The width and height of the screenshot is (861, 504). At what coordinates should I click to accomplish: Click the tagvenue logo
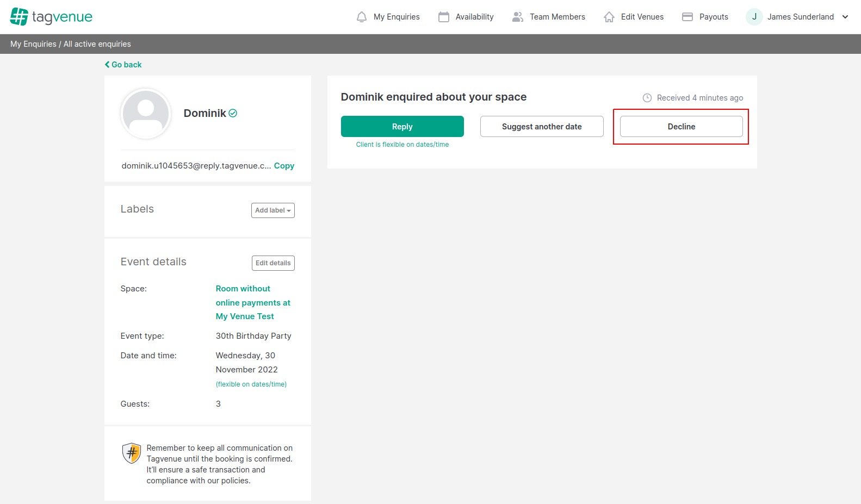coord(51,17)
